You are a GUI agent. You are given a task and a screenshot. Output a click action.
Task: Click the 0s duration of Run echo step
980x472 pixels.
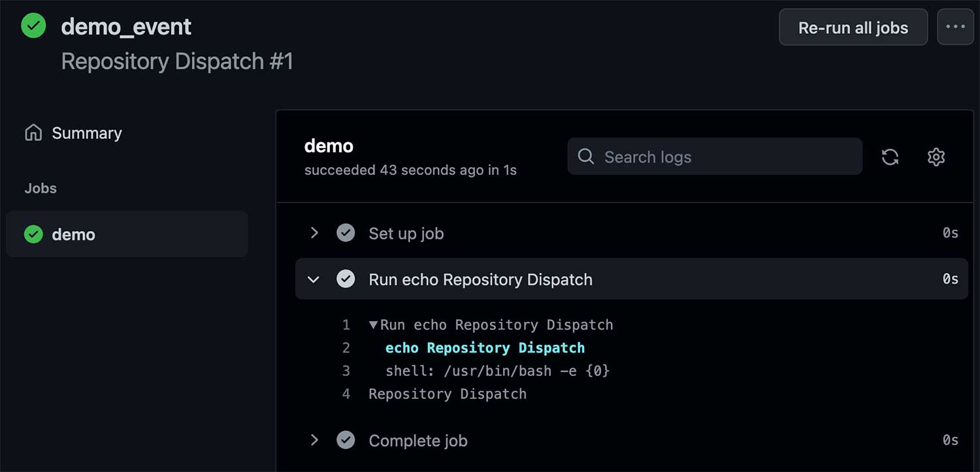click(x=951, y=279)
